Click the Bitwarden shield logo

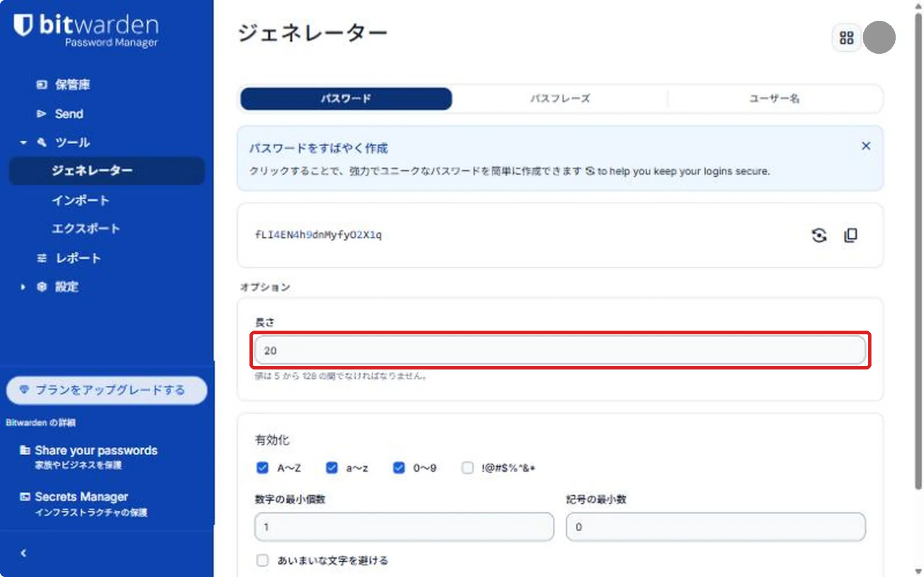23,24
